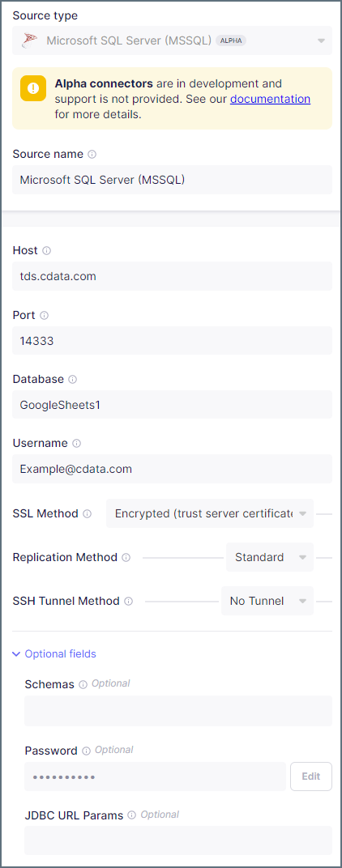Click the info icon next to Database
Image resolution: width=342 pixels, height=868 pixels.
73,380
